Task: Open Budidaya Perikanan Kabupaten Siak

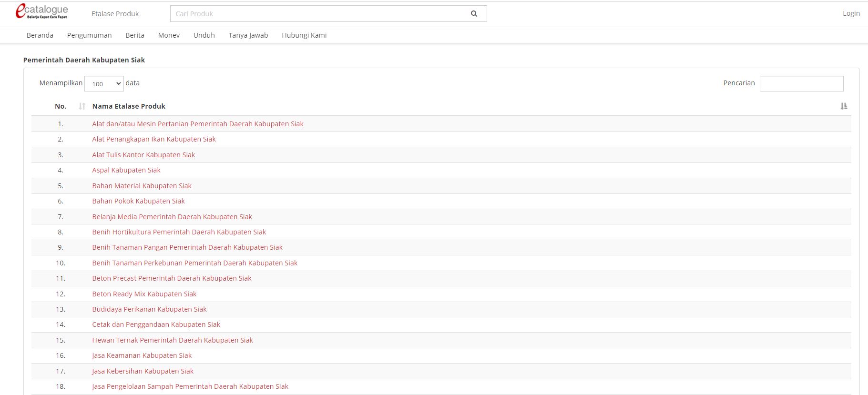Action: tap(149, 309)
